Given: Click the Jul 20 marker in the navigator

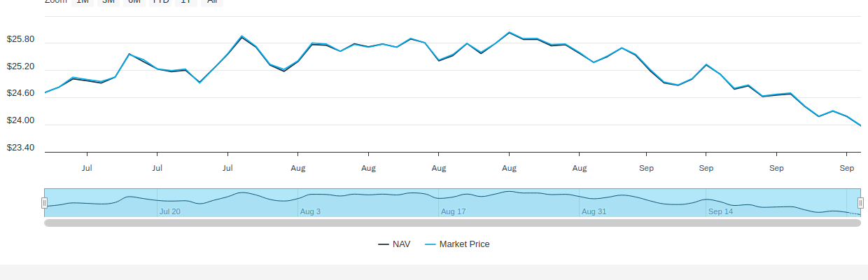Looking at the screenshot, I should point(170,211).
